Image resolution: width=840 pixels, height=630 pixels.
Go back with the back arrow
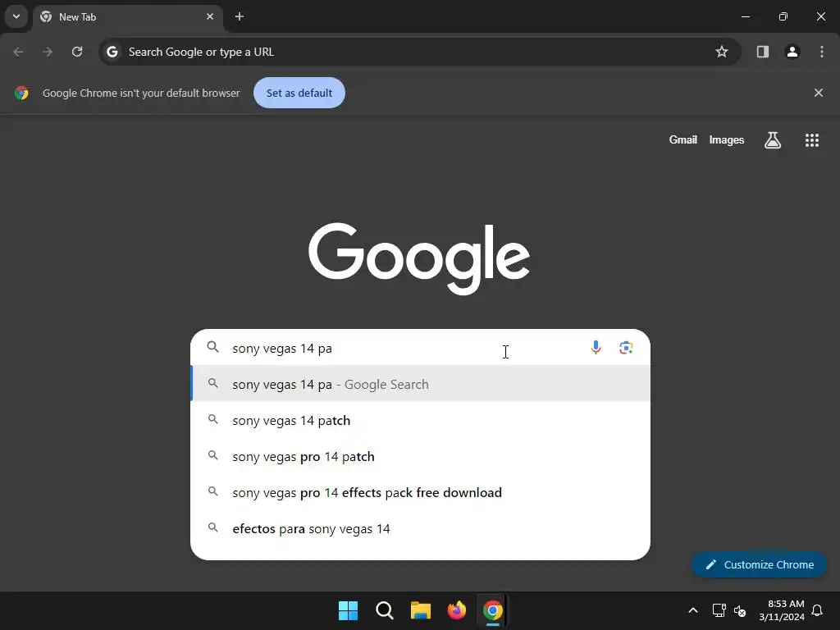click(x=18, y=52)
